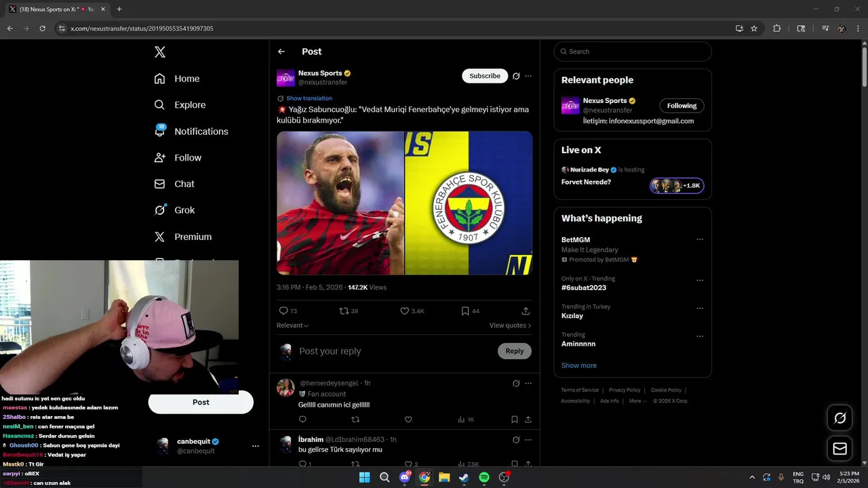Click the share icon on the main post
The width and height of the screenshot is (868, 488).
[x=526, y=311]
